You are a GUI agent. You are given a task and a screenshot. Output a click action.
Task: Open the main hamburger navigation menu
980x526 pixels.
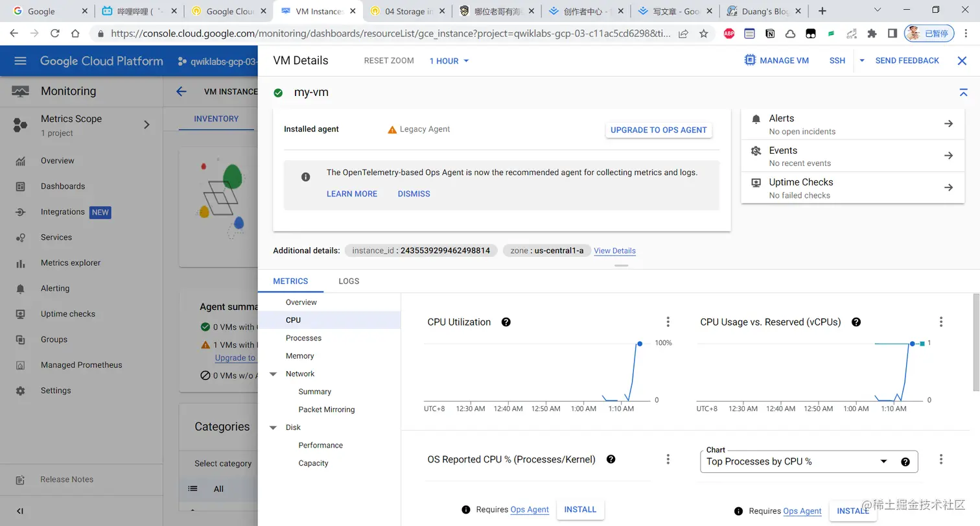[x=20, y=61]
